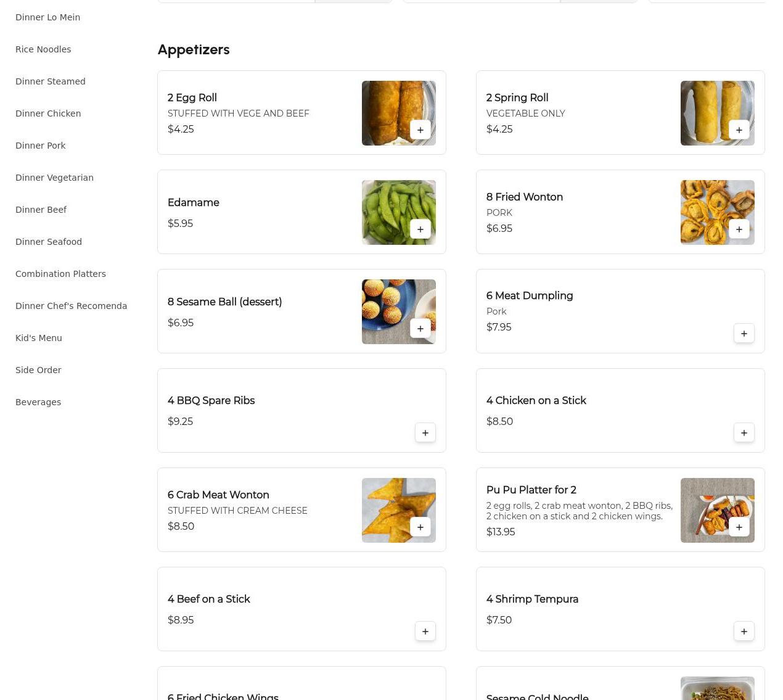The width and height of the screenshot is (783, 700).
Task: Open 8 Sesame Ball (dessert) title
Action: pyautogui.click(x=224, y=302)
